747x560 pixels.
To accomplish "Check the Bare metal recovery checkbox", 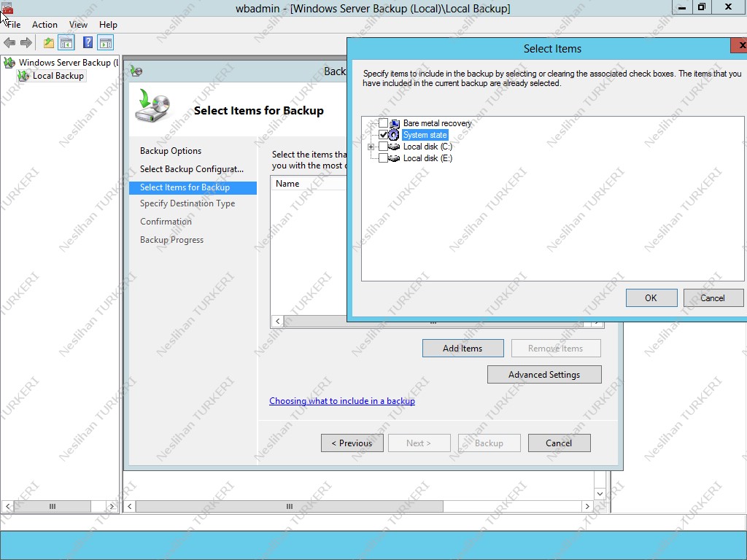I will [383, 123].
